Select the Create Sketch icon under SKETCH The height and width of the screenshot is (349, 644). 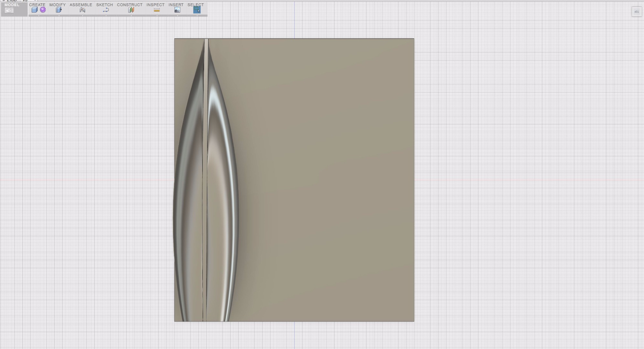(x=106, y=10)
